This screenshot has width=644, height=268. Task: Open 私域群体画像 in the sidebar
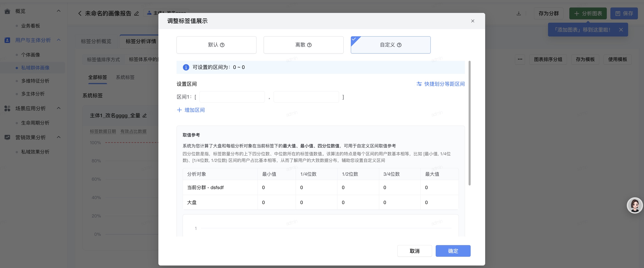point(35,68)
